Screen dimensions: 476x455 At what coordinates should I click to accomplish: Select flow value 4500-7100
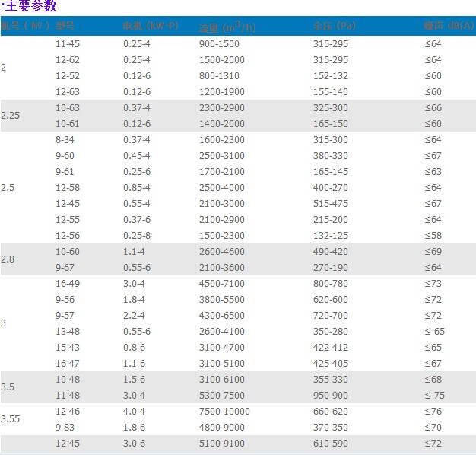(x=222, y=283)
